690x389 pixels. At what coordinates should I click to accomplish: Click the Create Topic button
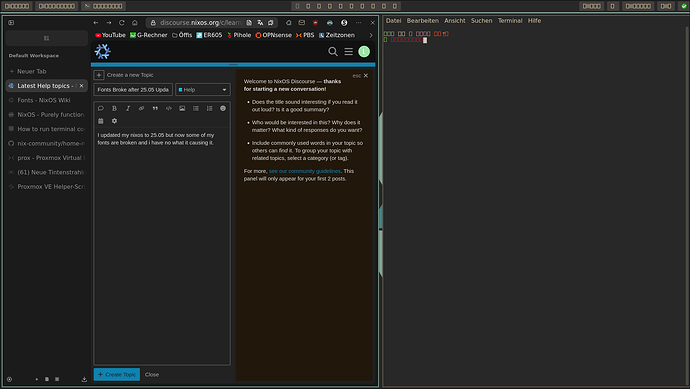pos(117,374)
